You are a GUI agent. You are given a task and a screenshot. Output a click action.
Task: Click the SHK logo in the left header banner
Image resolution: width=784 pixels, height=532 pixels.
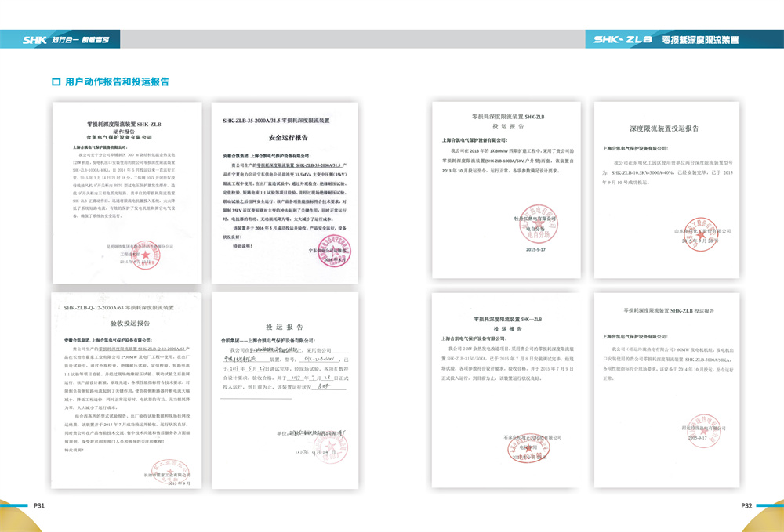[34, 39]
